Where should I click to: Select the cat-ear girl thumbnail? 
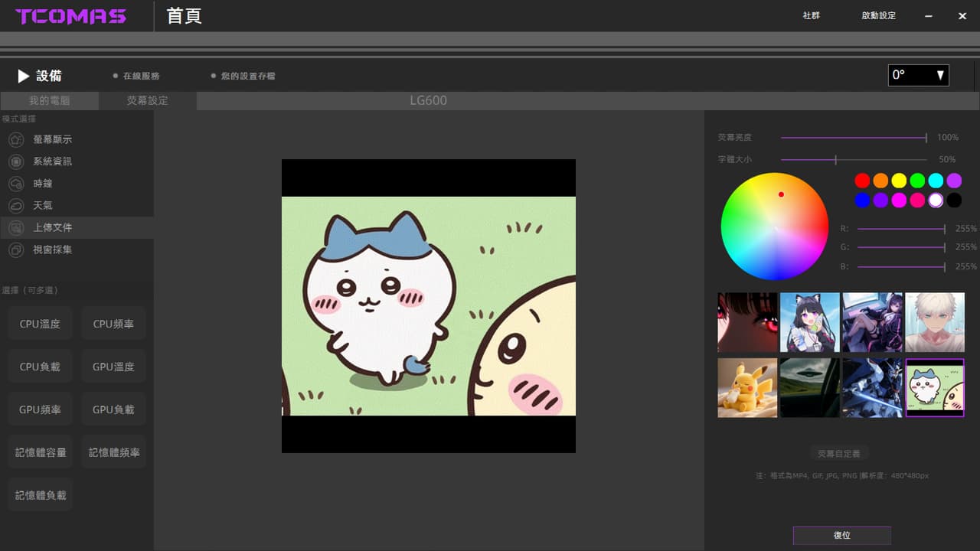810,322
